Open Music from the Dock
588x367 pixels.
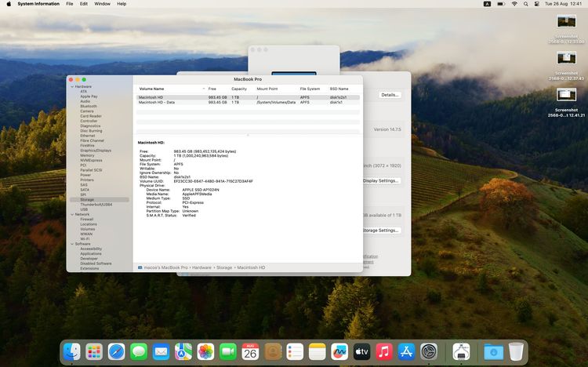coord(384,352)
